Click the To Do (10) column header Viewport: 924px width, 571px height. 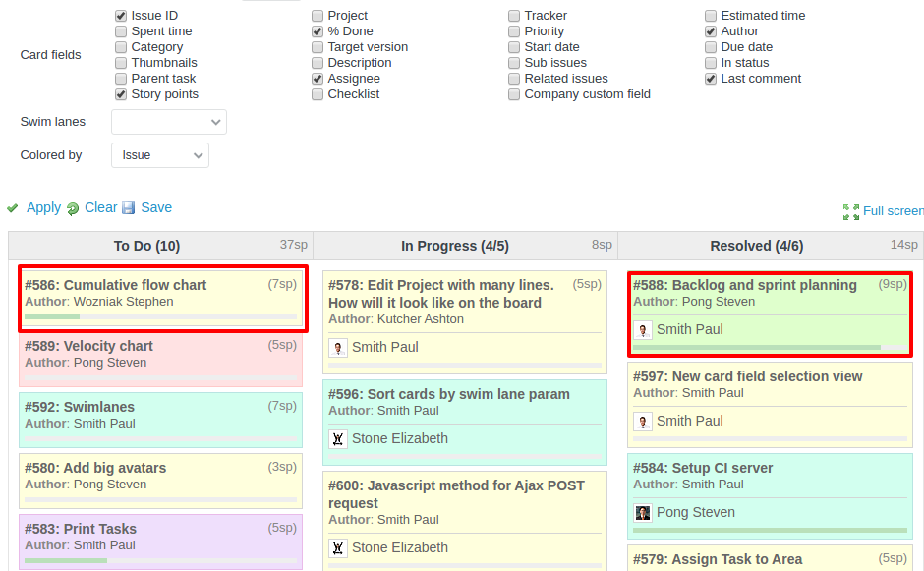146,246
